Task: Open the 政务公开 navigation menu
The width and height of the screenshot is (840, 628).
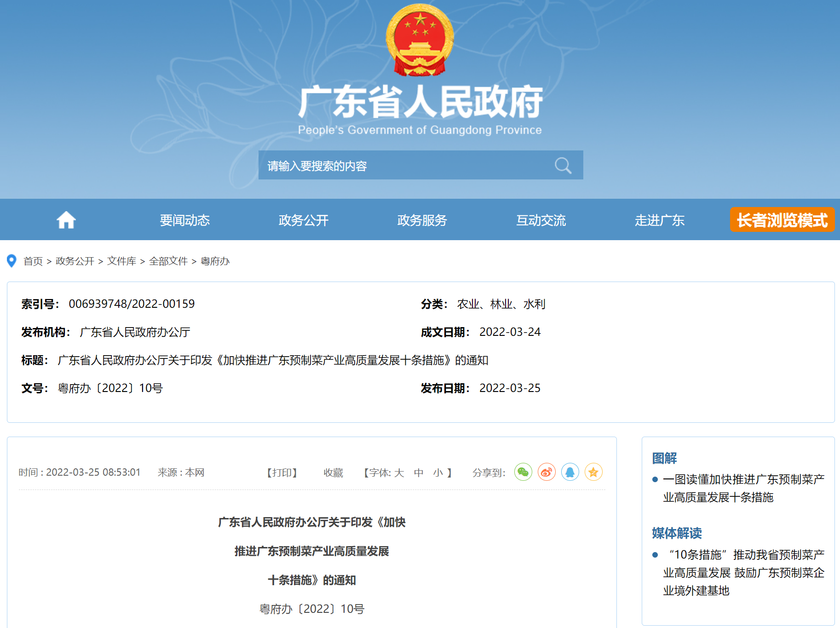Action: click(303, 220)
